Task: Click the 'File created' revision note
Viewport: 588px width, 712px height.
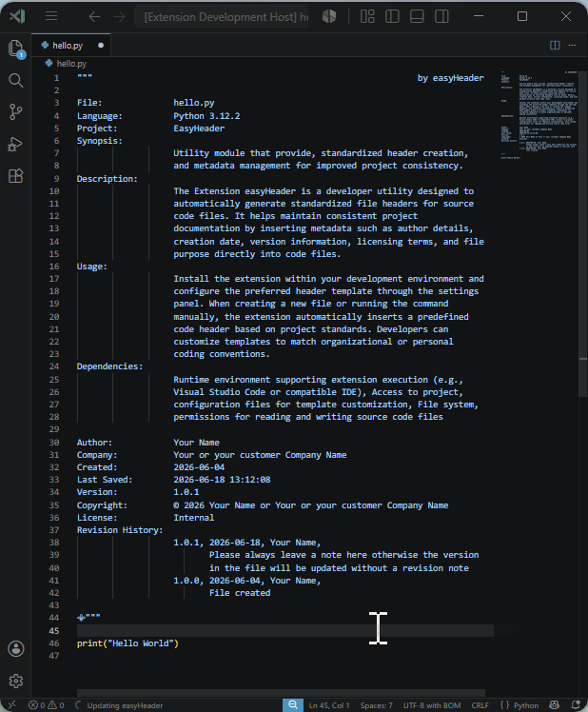Action: point(240,593)
